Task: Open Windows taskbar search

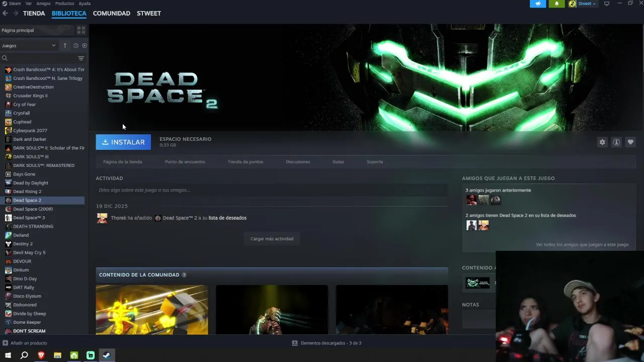Action: click(24, 355)
